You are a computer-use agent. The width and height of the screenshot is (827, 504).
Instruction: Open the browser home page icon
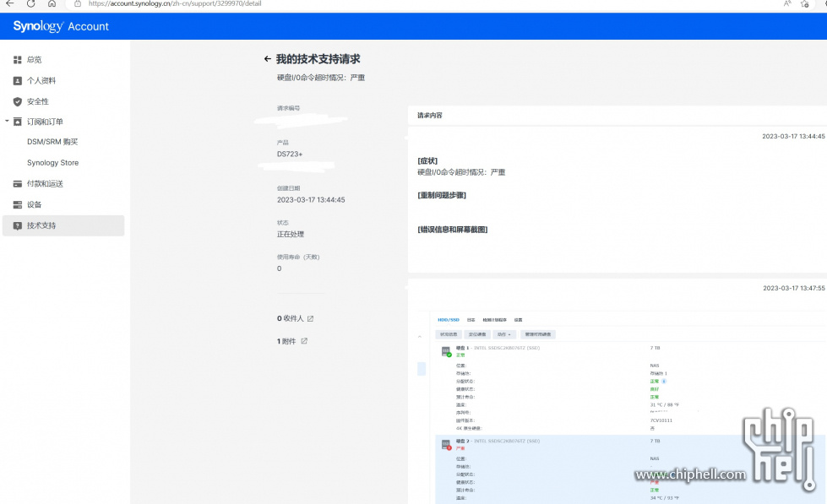point(52,3)
